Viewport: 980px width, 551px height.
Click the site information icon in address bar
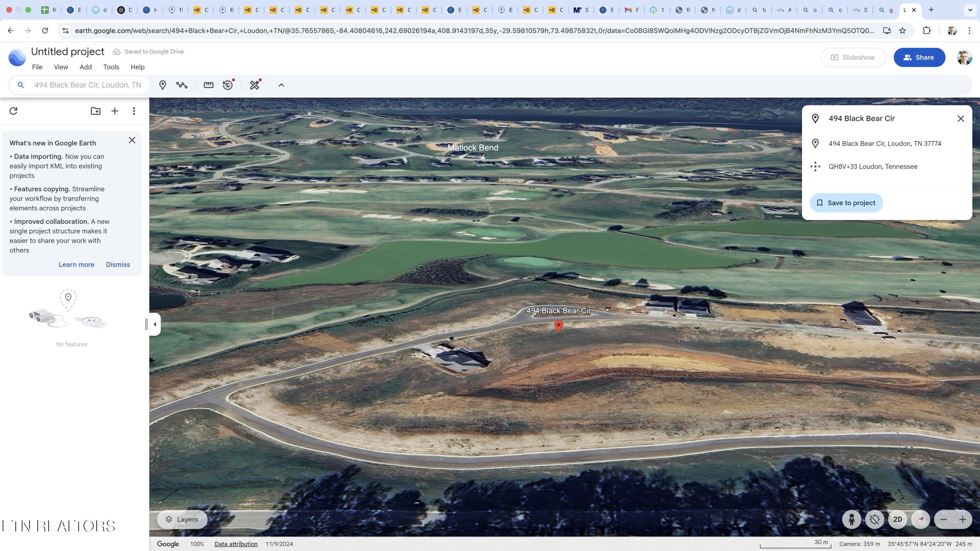(x=65, y=30)
